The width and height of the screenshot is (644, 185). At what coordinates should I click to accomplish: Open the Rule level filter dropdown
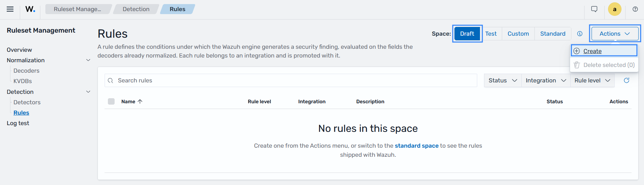pos(593,80)
